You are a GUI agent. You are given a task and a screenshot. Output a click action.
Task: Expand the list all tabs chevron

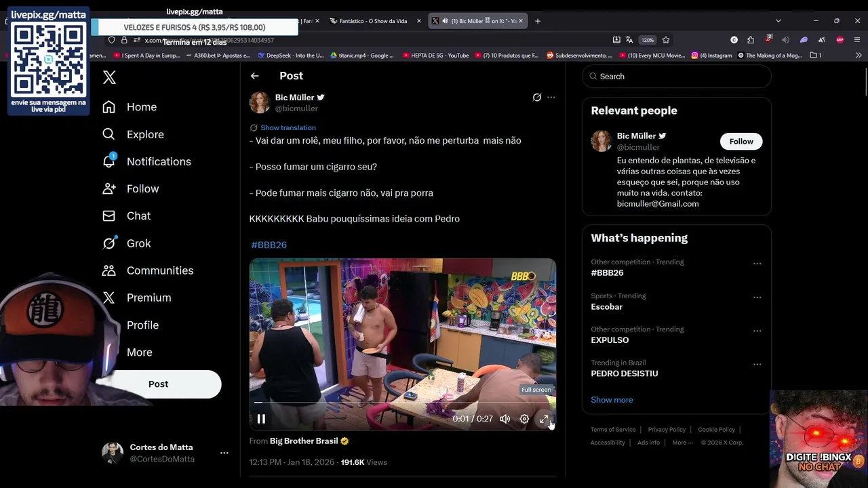[x=778, y=21]
